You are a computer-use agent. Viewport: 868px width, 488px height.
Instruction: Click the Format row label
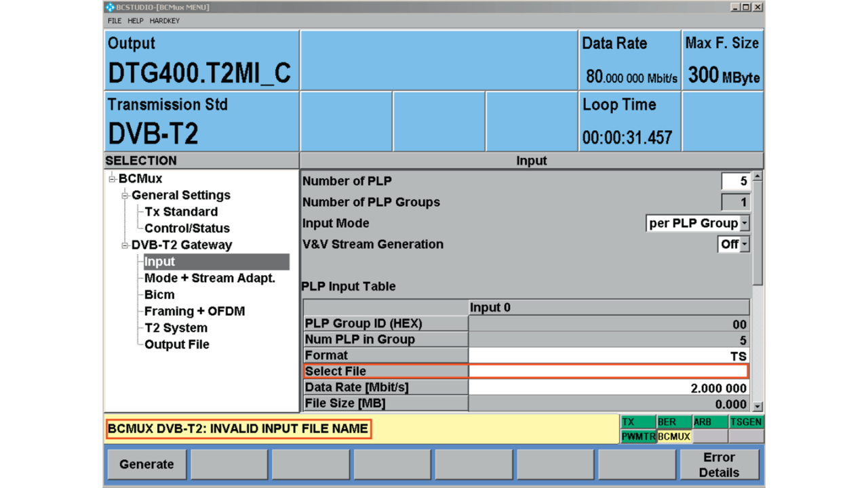(386, 356)
